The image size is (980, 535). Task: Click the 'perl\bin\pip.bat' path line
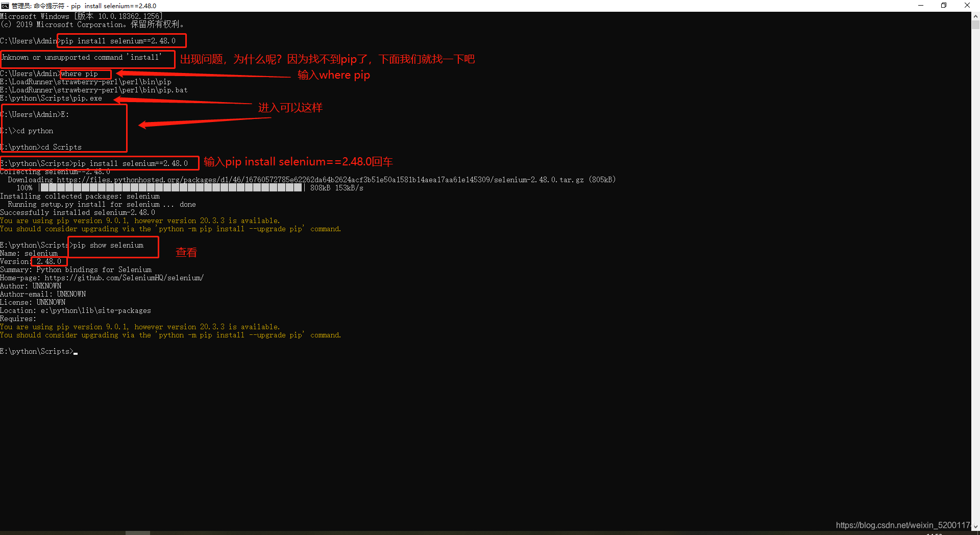tap(94, 90)
